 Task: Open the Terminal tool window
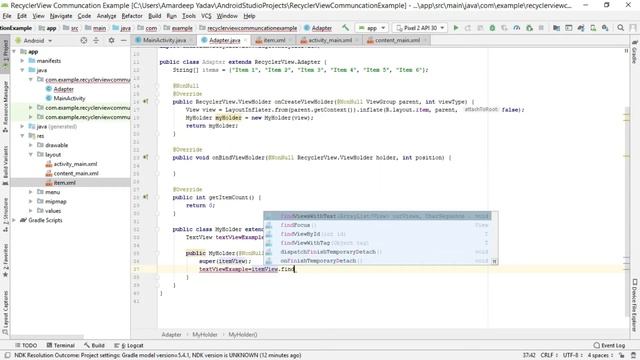pos(60,345)
